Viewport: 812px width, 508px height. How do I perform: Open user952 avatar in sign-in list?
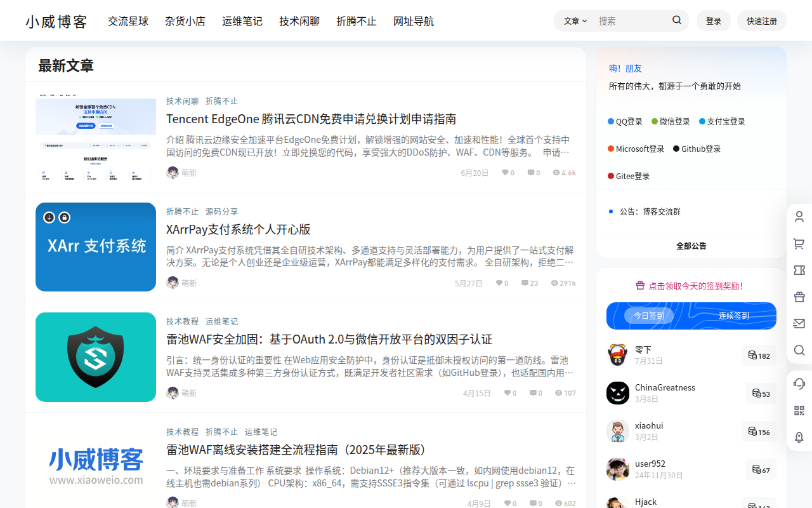[x=618, y=469]
